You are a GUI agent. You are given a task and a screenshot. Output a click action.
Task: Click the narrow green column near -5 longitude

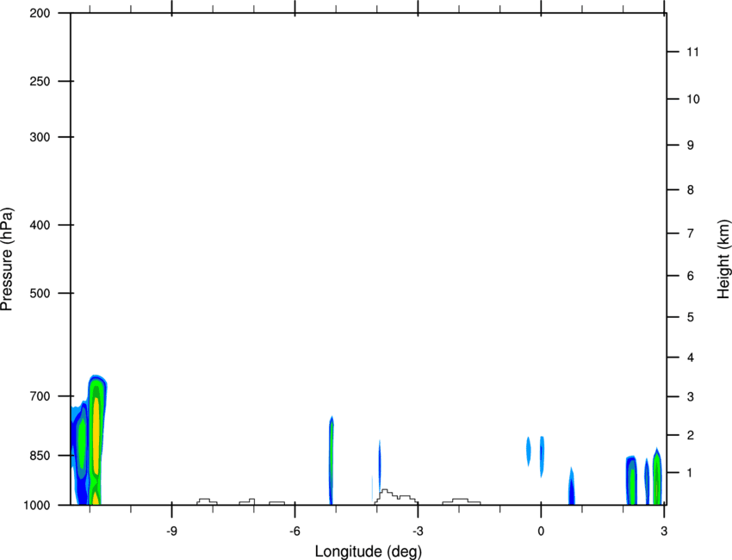331,461
